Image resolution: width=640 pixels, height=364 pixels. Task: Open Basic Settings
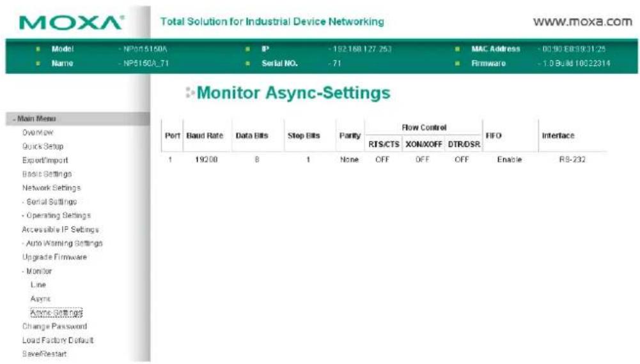tap(47, 174)
